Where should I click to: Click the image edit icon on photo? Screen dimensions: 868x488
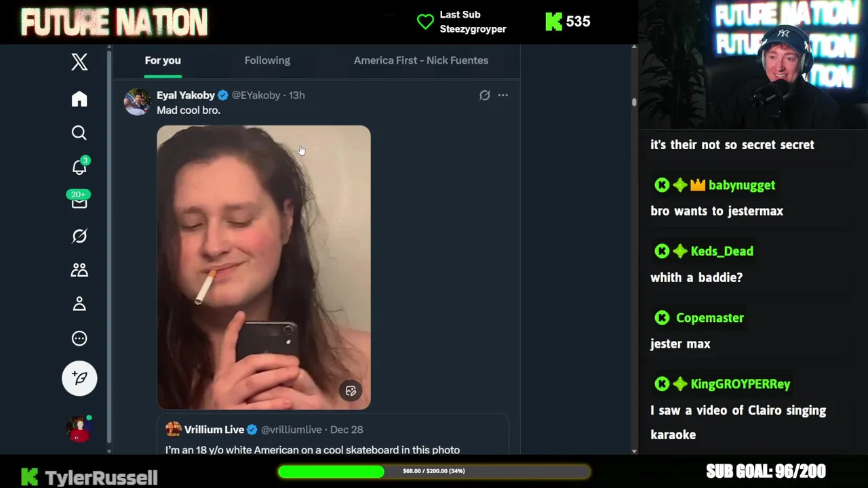pyautogui.click(x=351, y=391)
